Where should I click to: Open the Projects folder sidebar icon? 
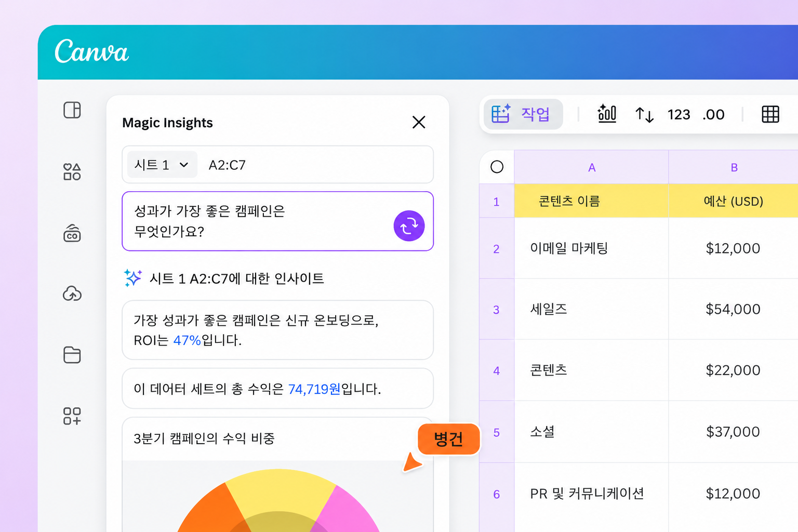(x=72, y=355)
